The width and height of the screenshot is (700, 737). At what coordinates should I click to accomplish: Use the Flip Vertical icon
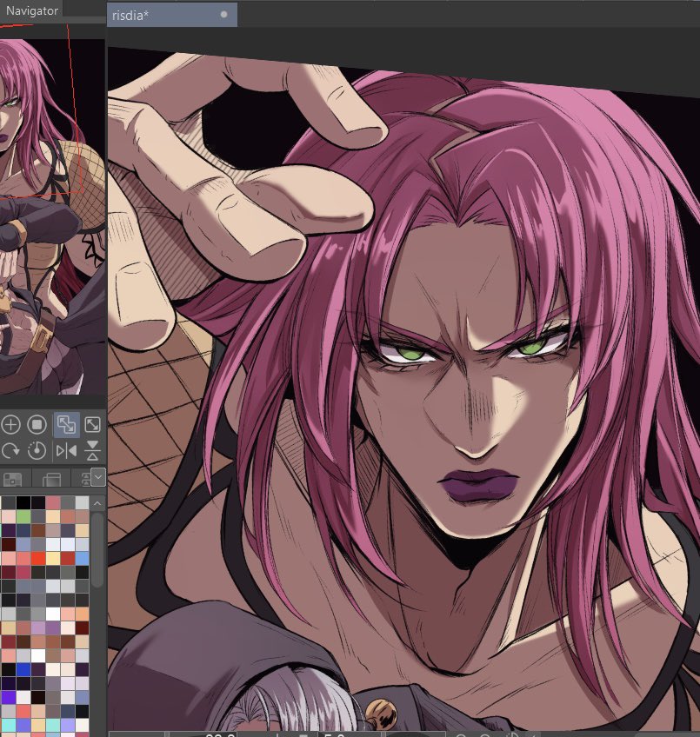point(91,450)
